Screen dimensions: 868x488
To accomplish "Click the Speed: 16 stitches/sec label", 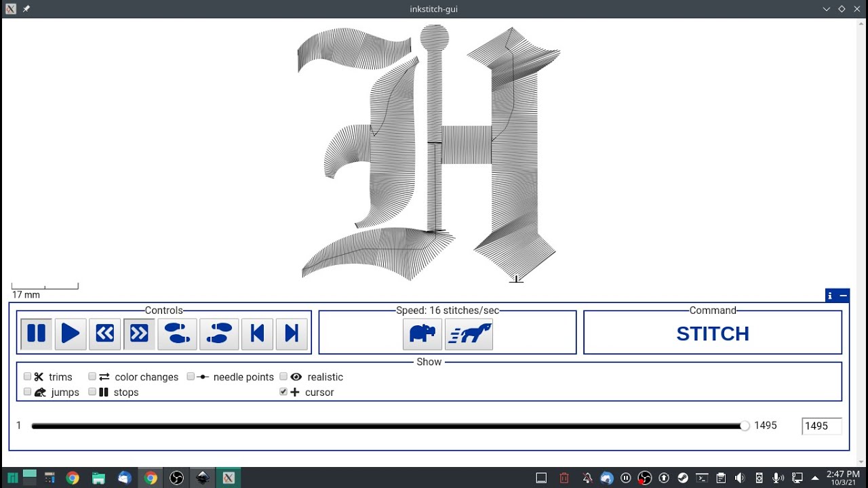I will 448,310.
